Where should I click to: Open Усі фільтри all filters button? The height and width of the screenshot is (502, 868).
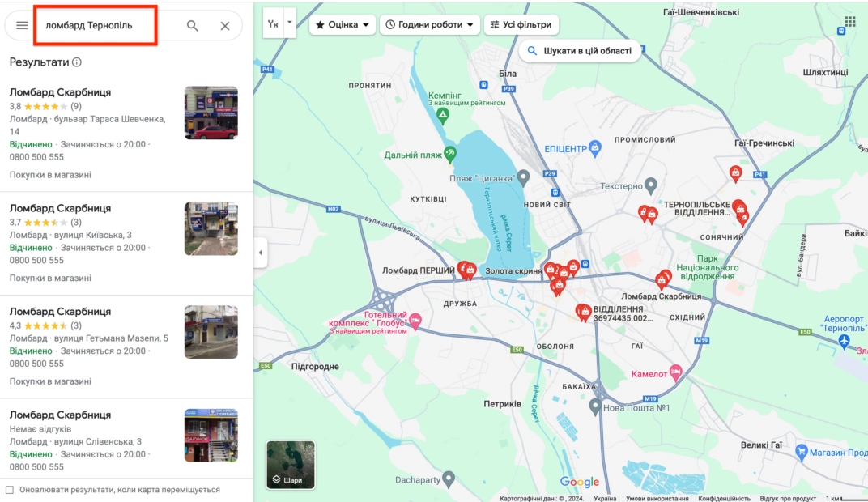[x=521, y=24]
